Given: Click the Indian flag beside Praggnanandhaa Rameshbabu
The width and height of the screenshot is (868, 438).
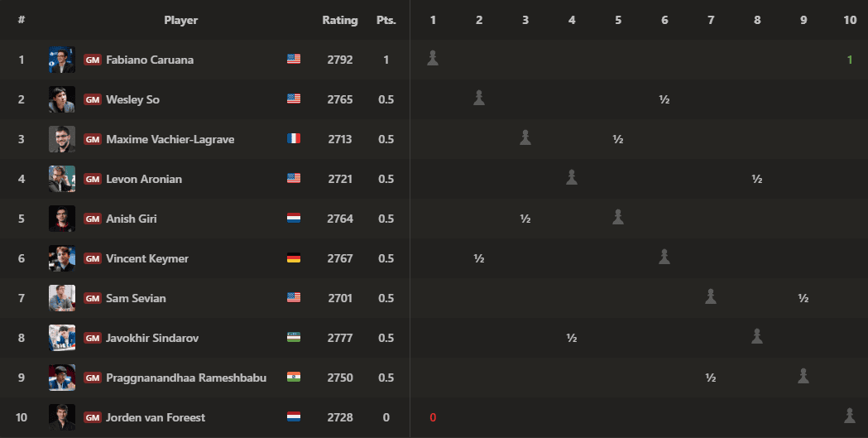Looking at the screenshot, I should pyautogui.click(x=294, y=377).
